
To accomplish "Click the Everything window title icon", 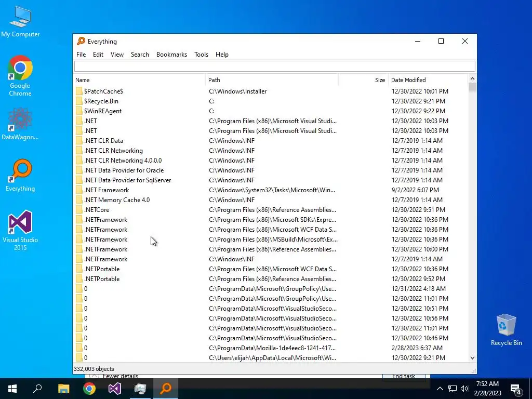I will [81, 41].
